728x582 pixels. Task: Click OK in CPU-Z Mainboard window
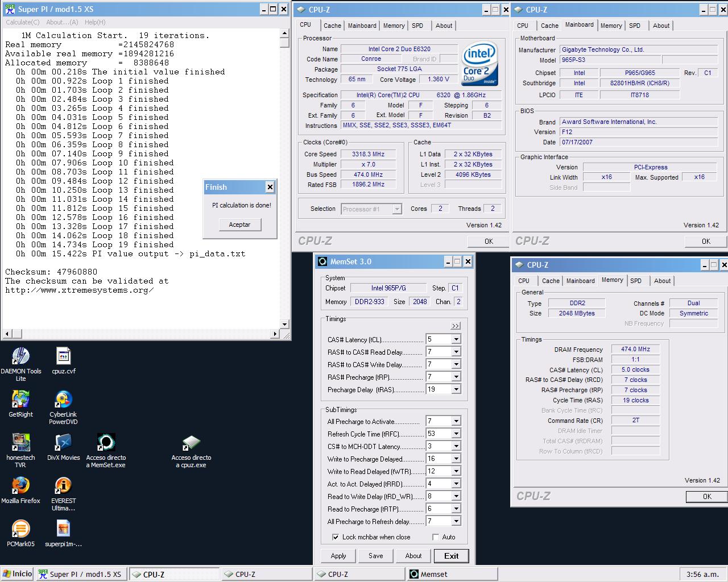point(706,241)
